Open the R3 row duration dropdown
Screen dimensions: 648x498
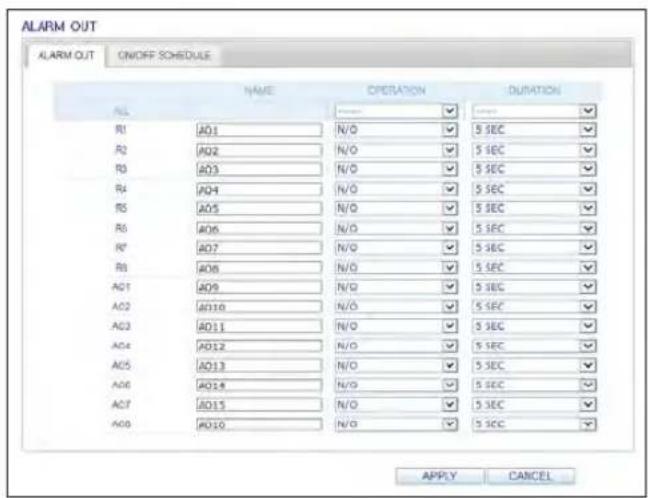[x=534, y=169]
